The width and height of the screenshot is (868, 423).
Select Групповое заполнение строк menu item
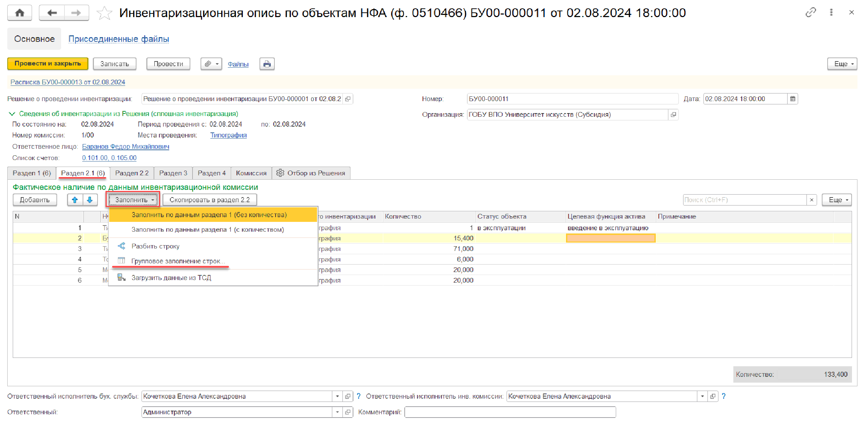pos(178,261)
